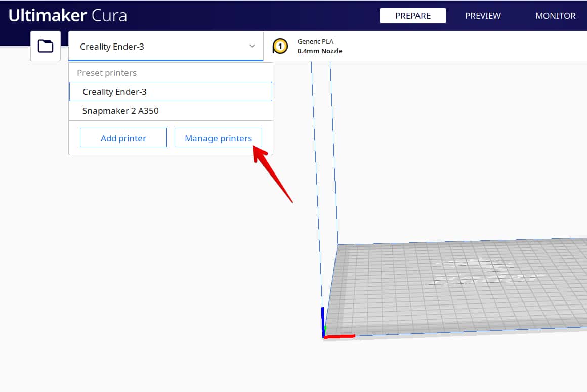This screenshot has width=587, height=392.
Task: Switch to the MONITOR stage tab
Action: pos(555,16)
